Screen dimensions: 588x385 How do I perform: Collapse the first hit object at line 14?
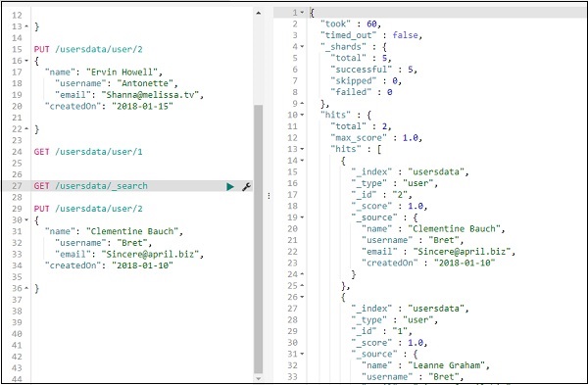tap(302, 161)
